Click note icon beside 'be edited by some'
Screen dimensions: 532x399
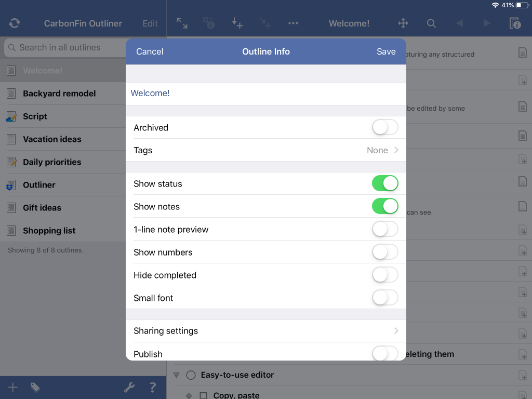[523, 107]
